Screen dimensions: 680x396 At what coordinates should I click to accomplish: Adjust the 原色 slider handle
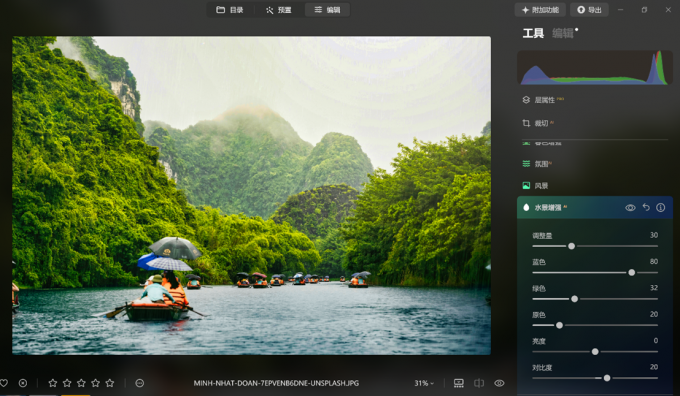(559, 325)
